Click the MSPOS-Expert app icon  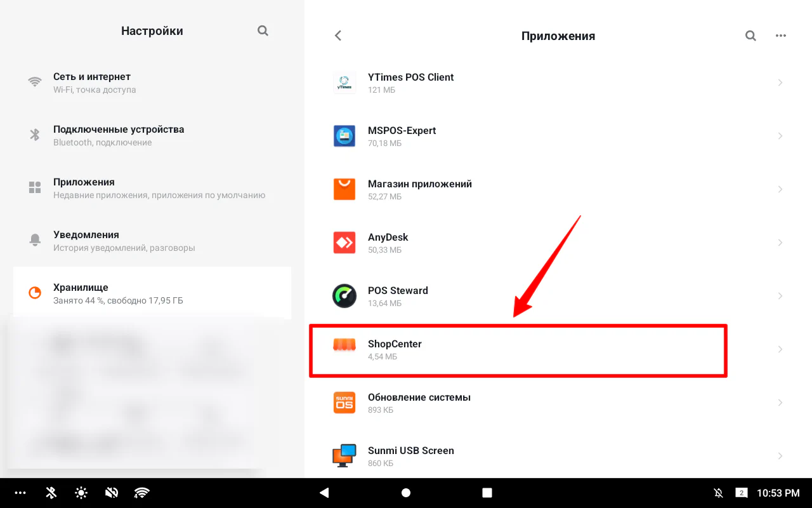[344, 136]
